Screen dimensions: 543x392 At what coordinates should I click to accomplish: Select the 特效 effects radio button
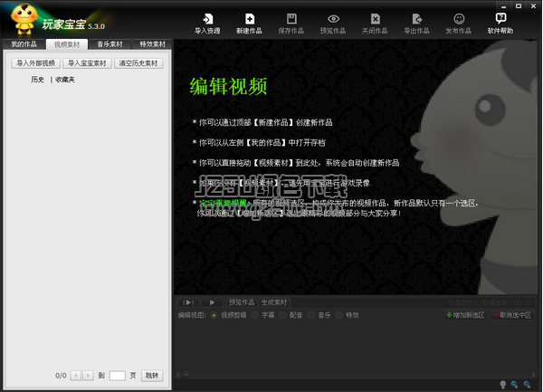click(339, 315)
